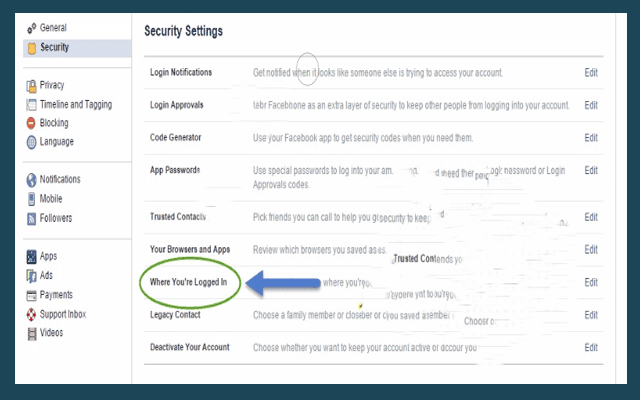The width and height of the screenshot is (640, 400).
Task: Click the Followers RSS icon
Action: click(31, 219)
